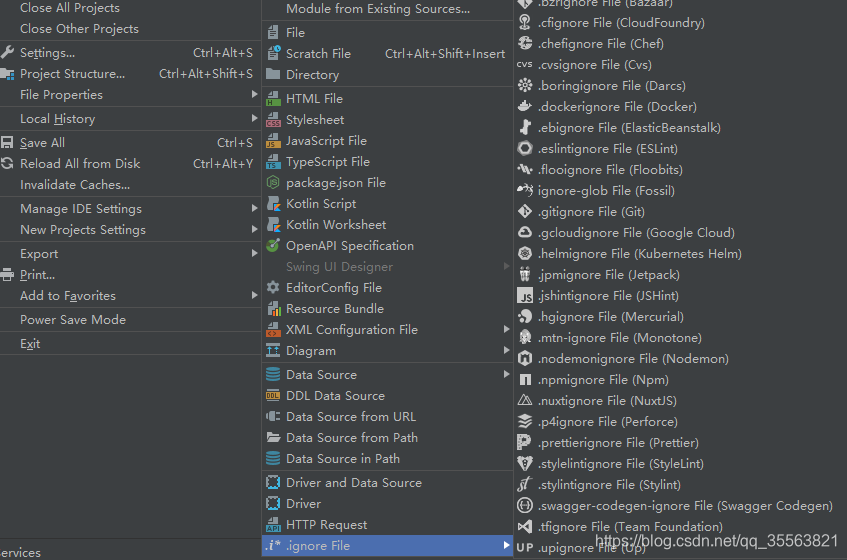847x560 pixels.
Task: Click the Mercurial icon for .hgignore
Action: pos(525,317)
